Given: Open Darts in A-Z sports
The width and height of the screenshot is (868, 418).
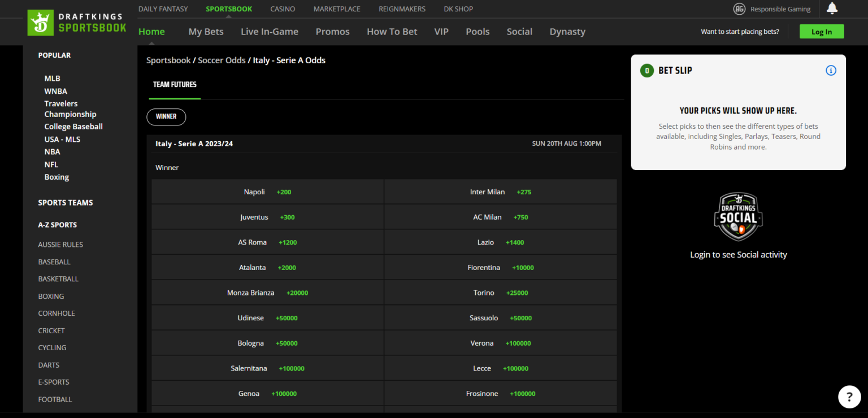Looking at the screenshot, I should pyautogui.click(x=49, y=365).
